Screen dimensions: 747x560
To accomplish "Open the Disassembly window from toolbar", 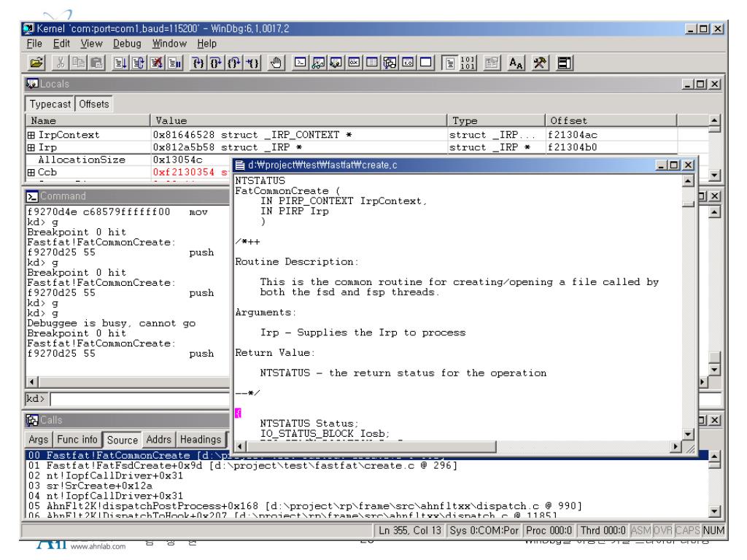I will tap(409, 63).
